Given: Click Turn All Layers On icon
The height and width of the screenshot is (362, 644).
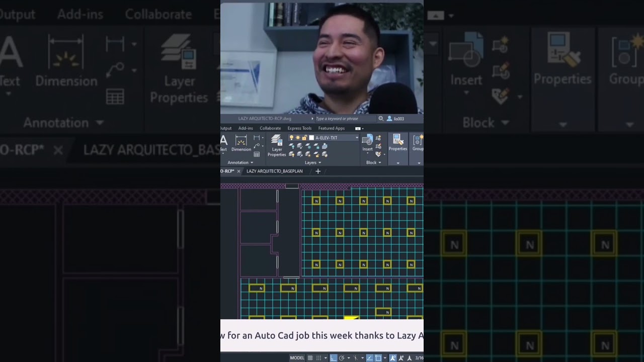Looking at the screenshot, I should tap(291, 154).
